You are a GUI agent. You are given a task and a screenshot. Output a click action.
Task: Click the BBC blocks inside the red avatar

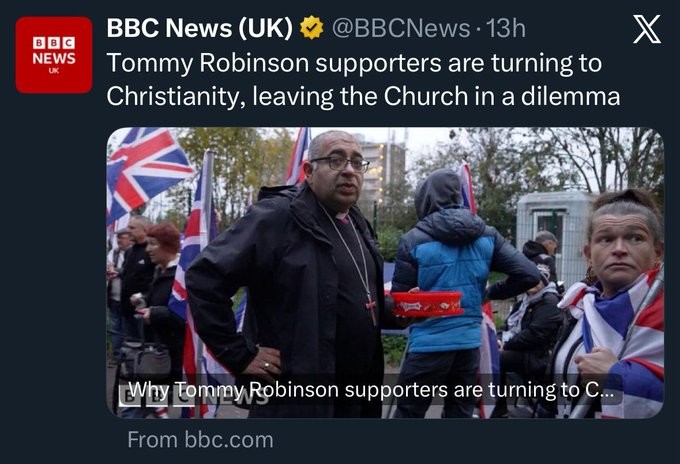tap(54, 43)
